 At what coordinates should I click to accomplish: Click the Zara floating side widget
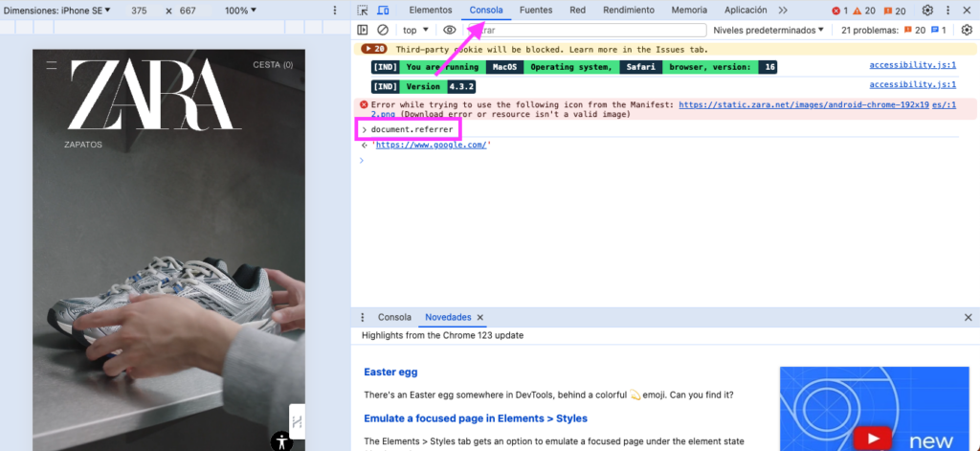[x=297, y=421]
